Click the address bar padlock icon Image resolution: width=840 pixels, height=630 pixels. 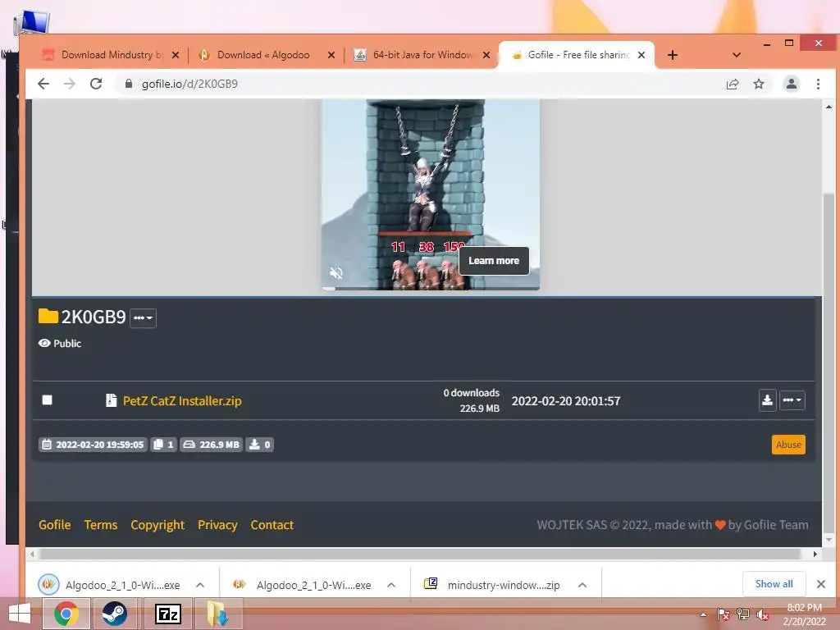129,84
